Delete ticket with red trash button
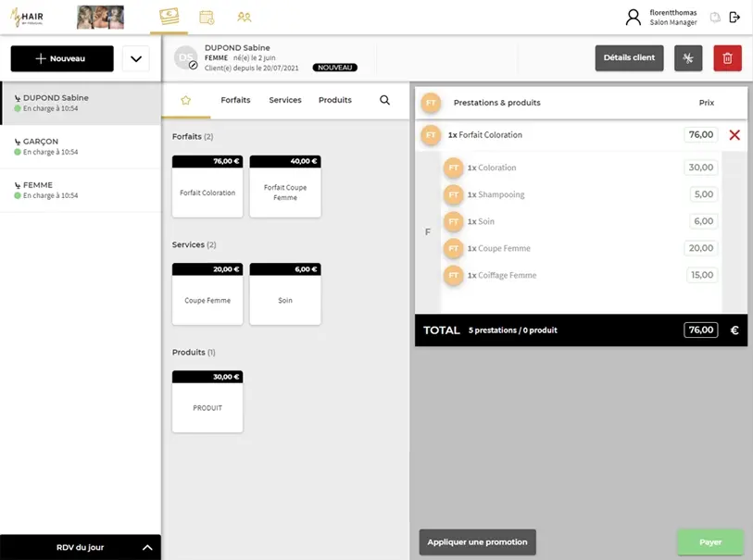 [727, 57]
